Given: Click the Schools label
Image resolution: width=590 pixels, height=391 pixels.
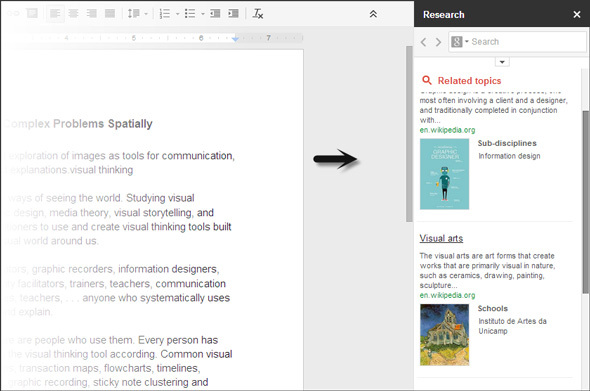Looking at the screenshot, I should coord(493,308).
